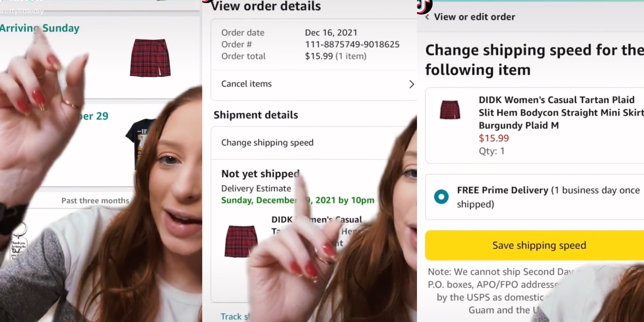
Task: Click the small skirt image beside DIDK product title
Action: tap(450, 110)
